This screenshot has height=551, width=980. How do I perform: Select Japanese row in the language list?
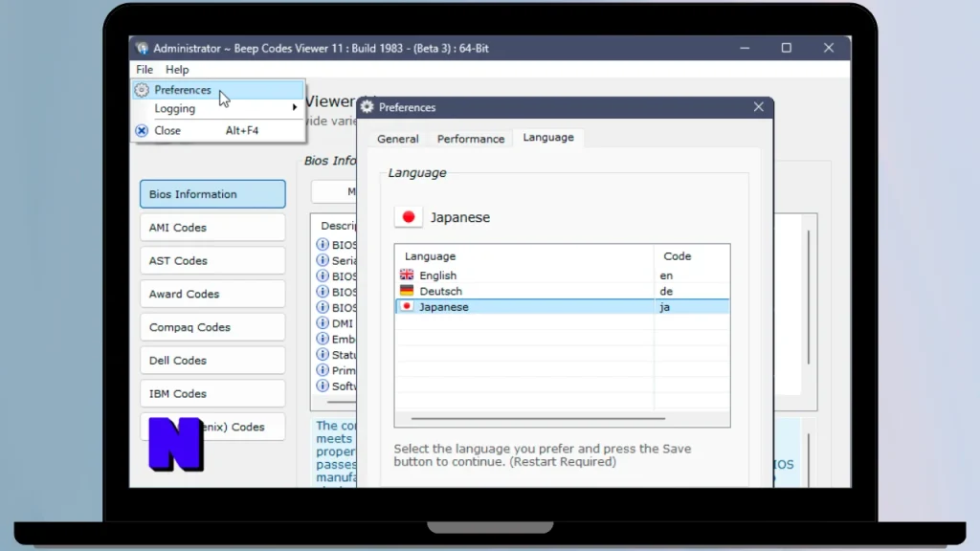pos(562,307)
